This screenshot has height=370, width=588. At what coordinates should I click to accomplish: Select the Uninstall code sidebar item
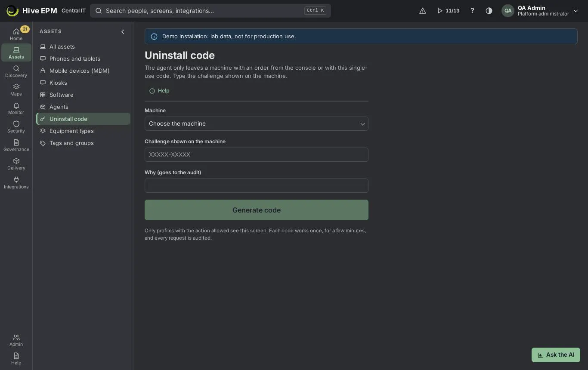tap(83, 119)
